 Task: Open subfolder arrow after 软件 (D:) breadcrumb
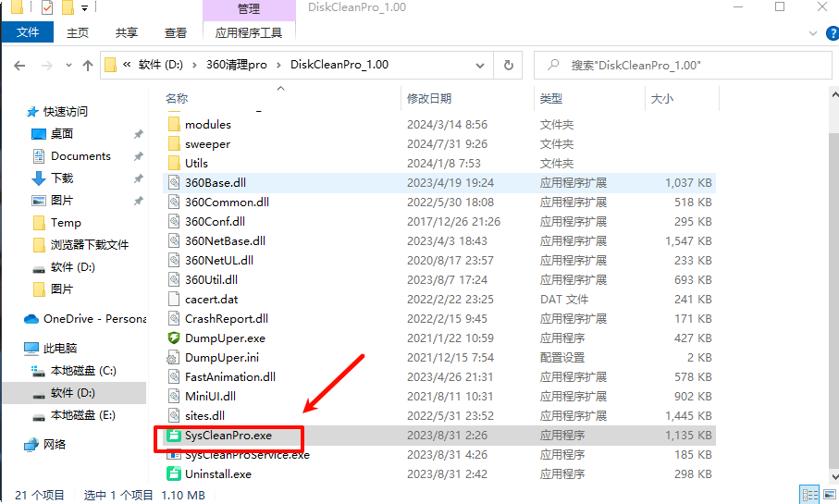click(x=195, y=66)
